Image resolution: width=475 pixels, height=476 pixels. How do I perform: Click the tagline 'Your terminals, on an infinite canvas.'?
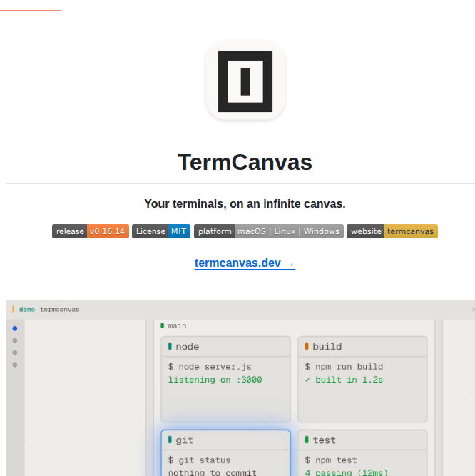[245, 203]
